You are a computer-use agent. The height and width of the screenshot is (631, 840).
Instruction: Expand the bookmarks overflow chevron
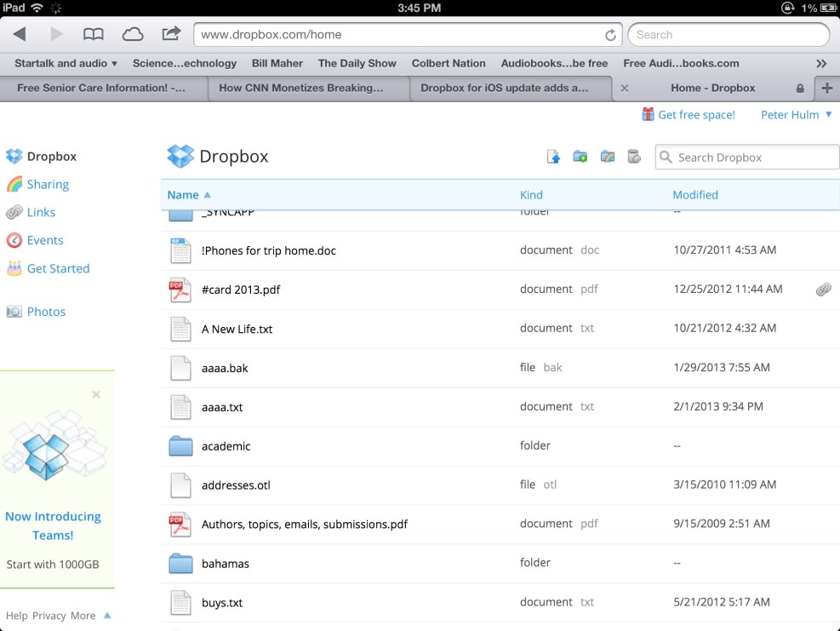click(820, 63)
